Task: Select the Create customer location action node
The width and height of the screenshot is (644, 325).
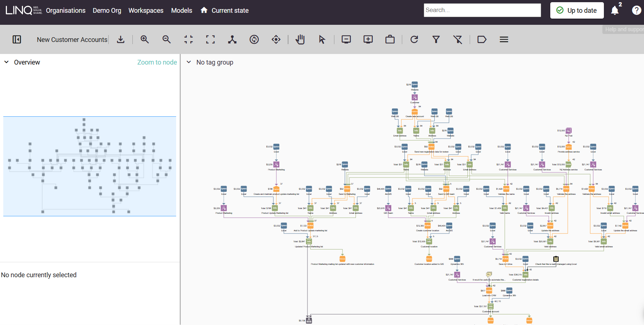Action: 428,226
